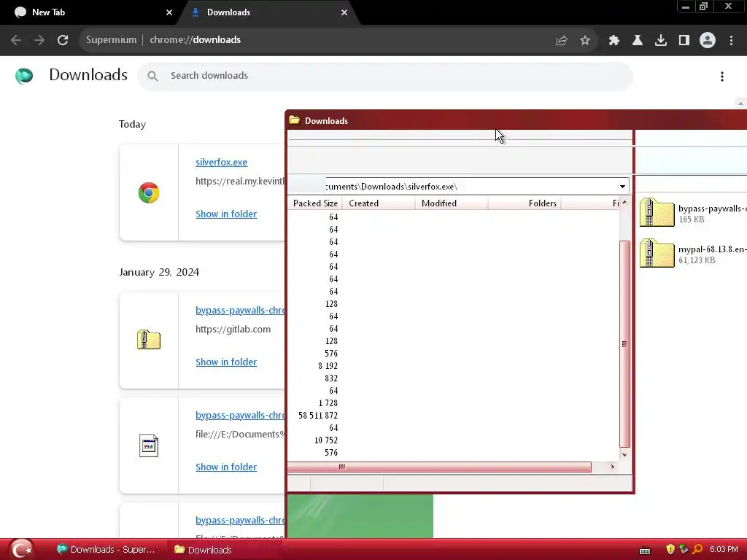Click the green network tray icon
This screenshot has height=560, width=747.
pyautogui.click(x=684, y=549)
